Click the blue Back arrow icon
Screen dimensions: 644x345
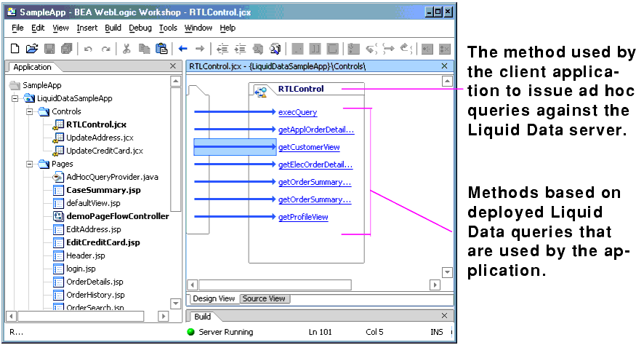tap(182, 49)
